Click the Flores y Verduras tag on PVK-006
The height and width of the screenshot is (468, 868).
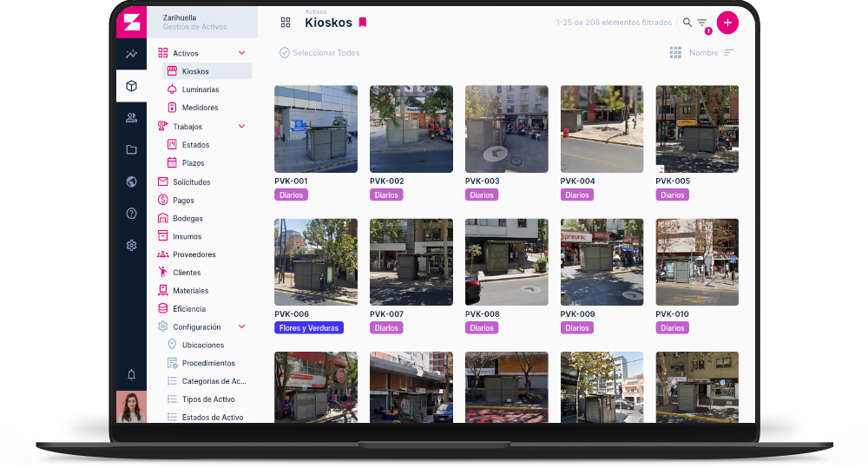click(309, 328)
